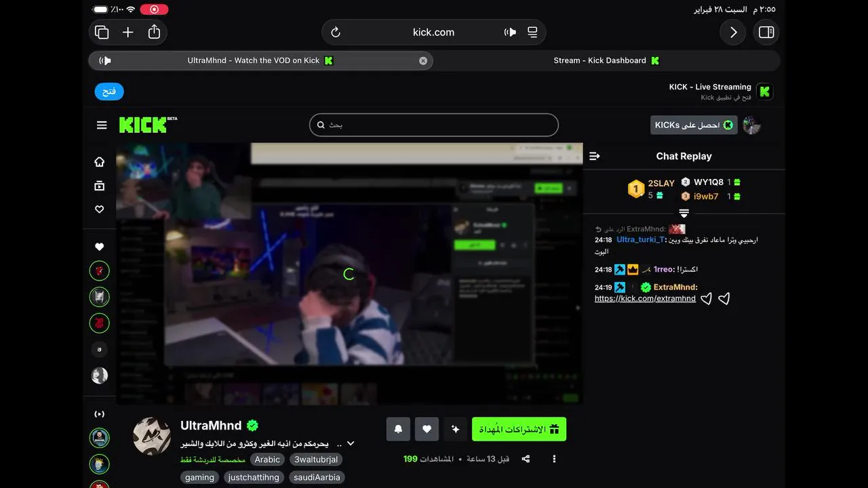868x488 pixels.
Task: Click username 1rreo in chat
Action: [664, 269]
